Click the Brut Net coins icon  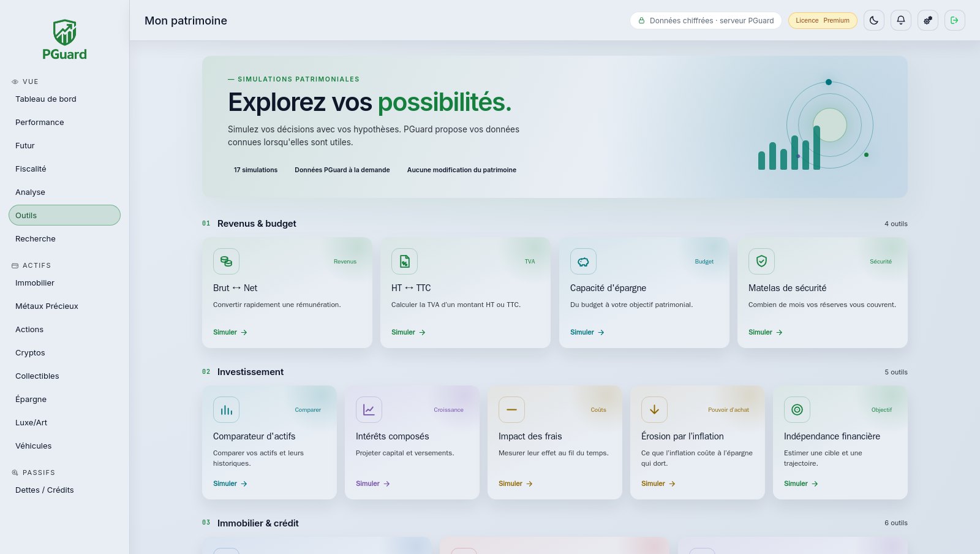click(x=226, y=262)
